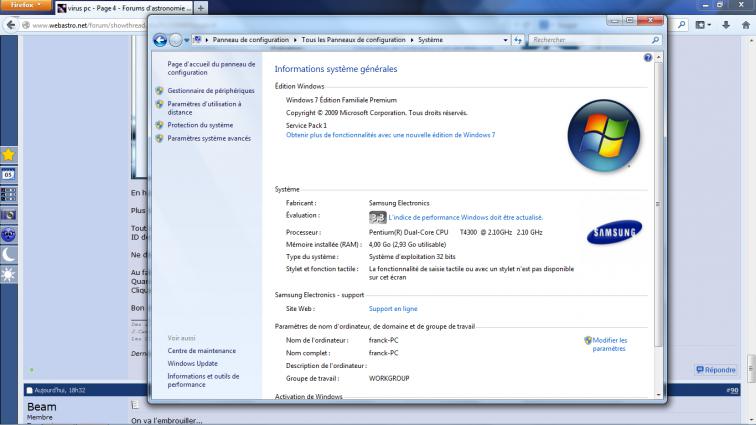Click the username 'Beam' on the forum
Image resolution: width=756 pixels, height=425 pixels.
(41, 407)
